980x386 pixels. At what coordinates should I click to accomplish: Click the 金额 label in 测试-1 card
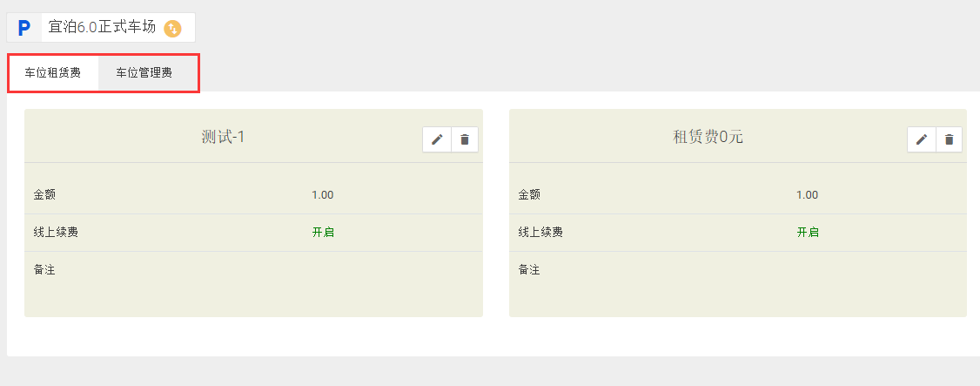point(44,195)
